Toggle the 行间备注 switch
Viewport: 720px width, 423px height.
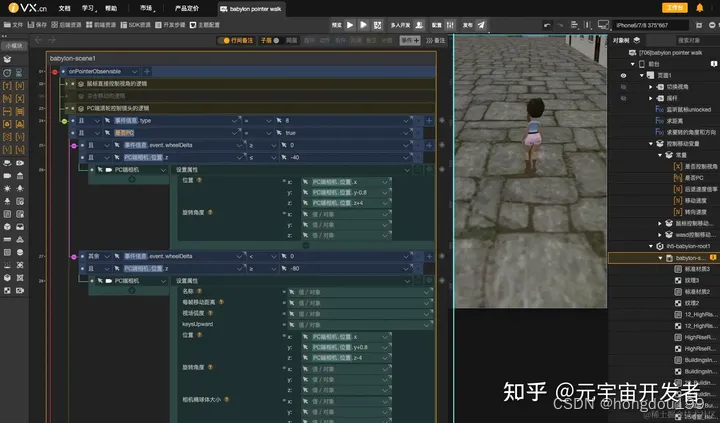click(x=226, y=40)
